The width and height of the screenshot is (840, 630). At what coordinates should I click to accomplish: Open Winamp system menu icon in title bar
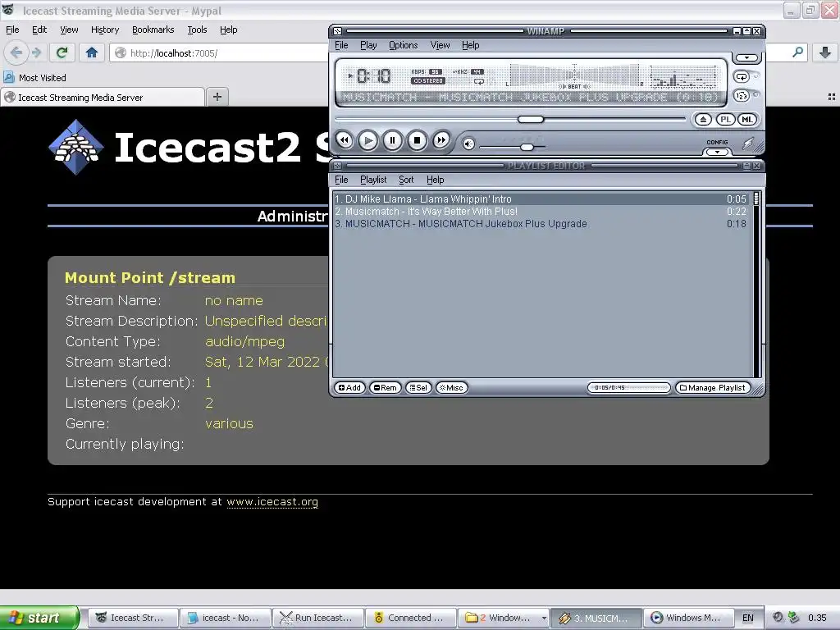(x=337, y=31)
